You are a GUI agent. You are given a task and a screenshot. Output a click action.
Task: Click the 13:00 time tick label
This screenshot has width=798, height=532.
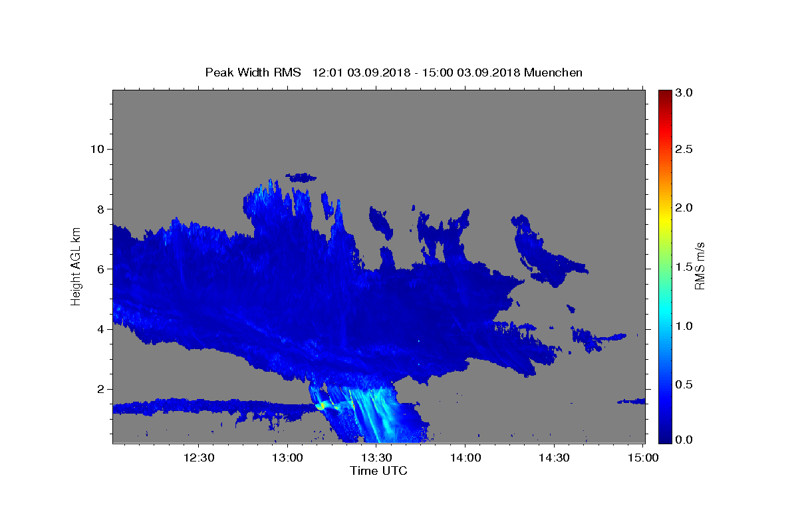pos(288,458)
